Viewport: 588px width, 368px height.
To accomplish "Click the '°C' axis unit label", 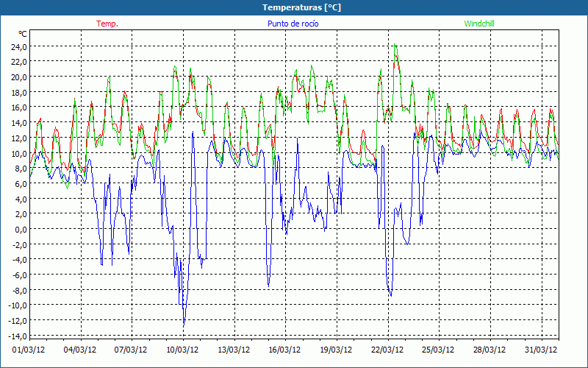I will coord(23,34).
